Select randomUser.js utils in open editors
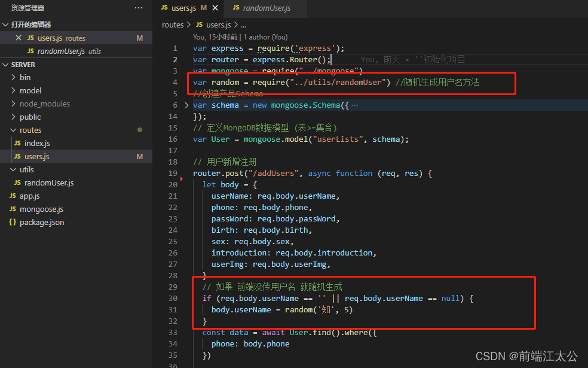This screenshot has width=588, height=368. [x=76, y=51]
